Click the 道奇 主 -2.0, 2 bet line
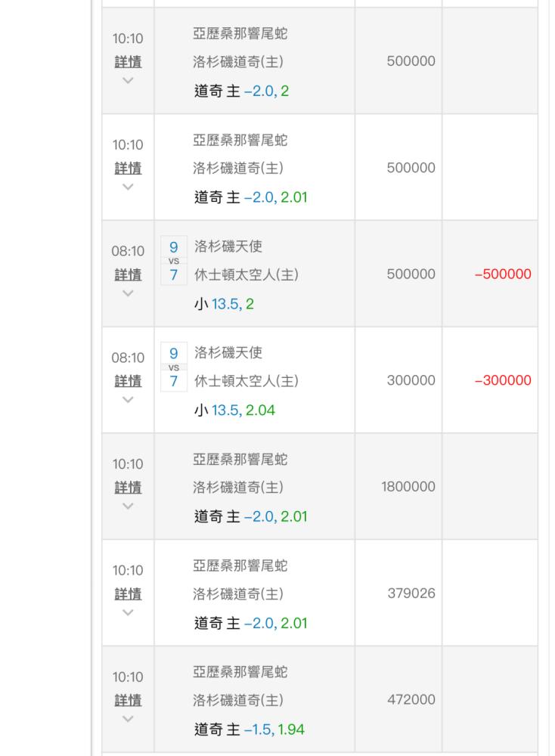Screen dimensions: 555x756 coord(241,91)
